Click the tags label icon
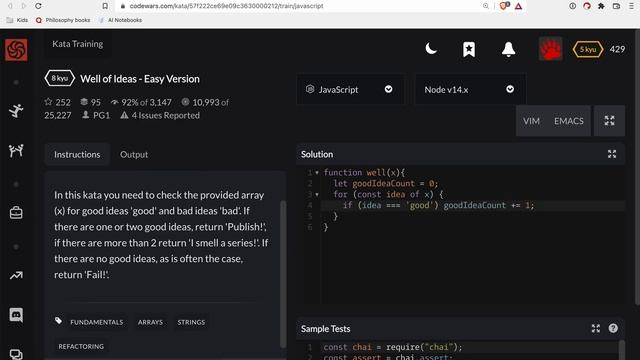 click(x=58, y=321)
